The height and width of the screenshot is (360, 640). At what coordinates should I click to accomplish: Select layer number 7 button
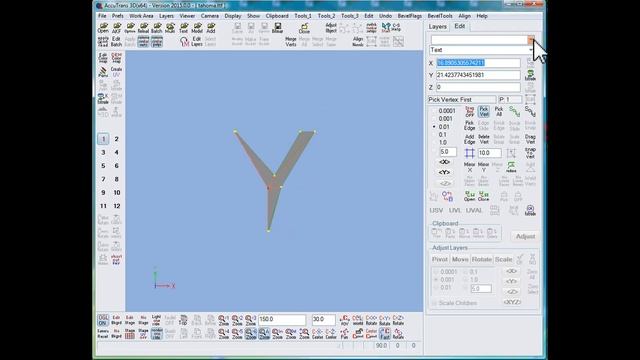[103, 179]
